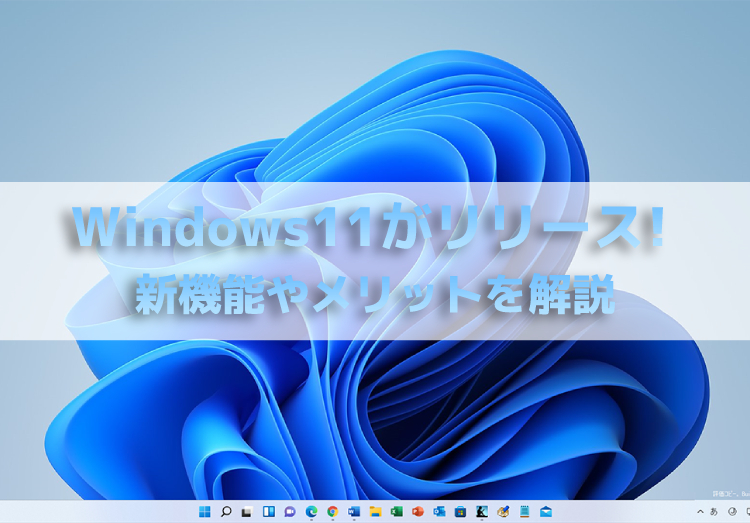Viewport: 750px width, 523px height.
Task: Open Task View on taskbar
Action: click(247, 512)
